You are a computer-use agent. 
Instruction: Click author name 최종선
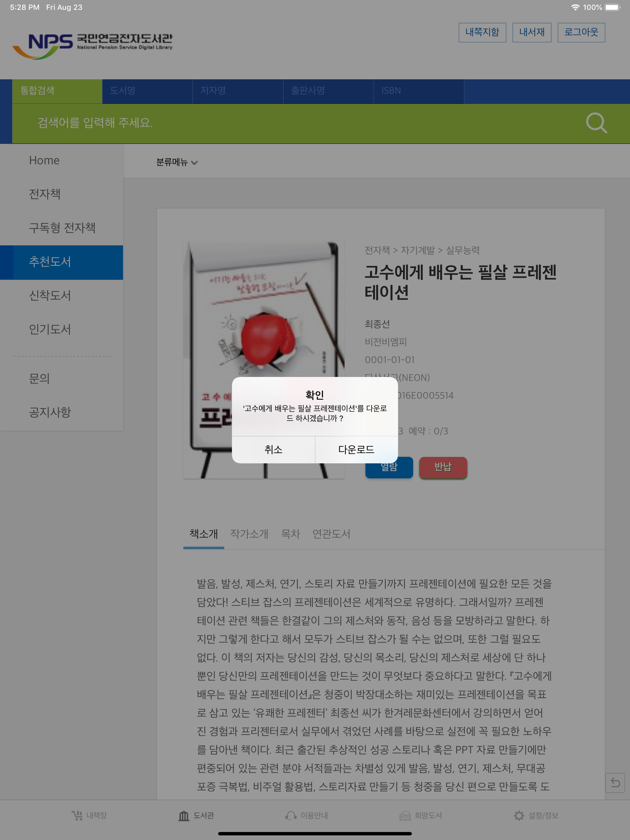[x=377, y=324]
